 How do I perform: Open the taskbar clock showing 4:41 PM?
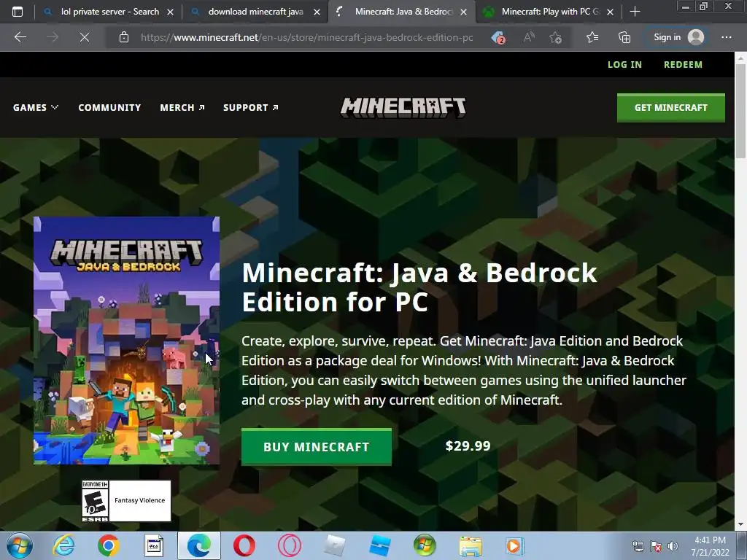pyautogui.click(x=710, y=546)
